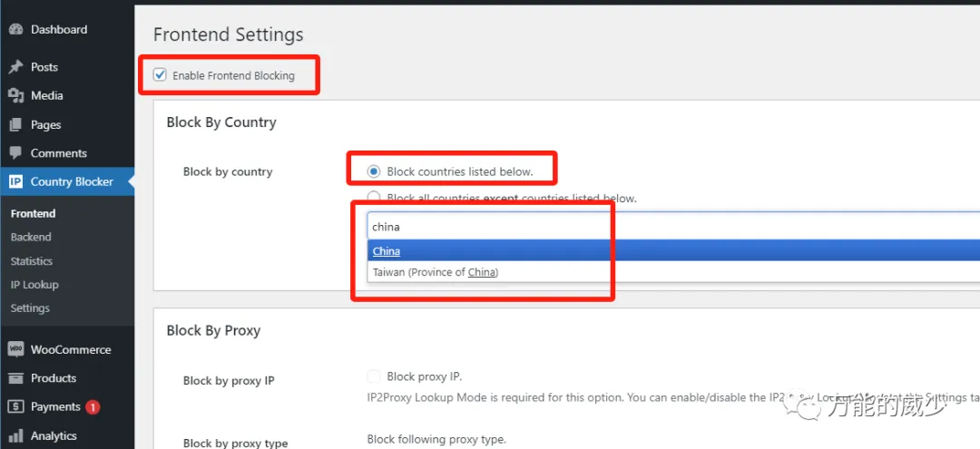Screen dimensions: 980x449
Task: Open the IP Lookup submenu page
Action: 34,285
